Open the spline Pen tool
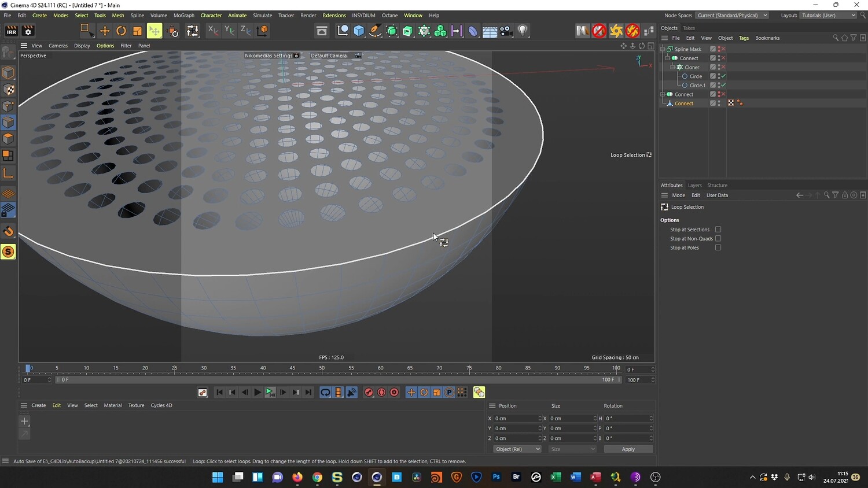 (x=375, y=31)
